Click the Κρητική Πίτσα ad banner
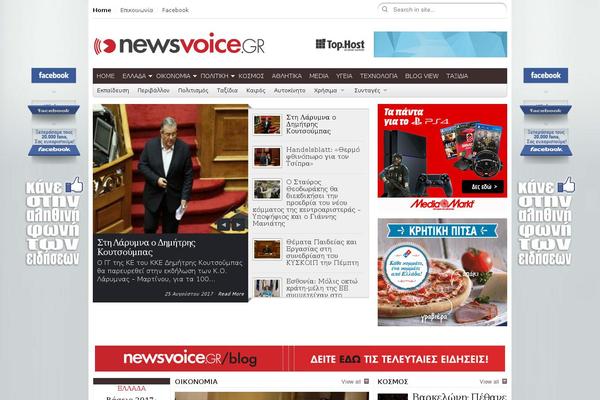Screen dimensions: 600x400 [442, 272]
